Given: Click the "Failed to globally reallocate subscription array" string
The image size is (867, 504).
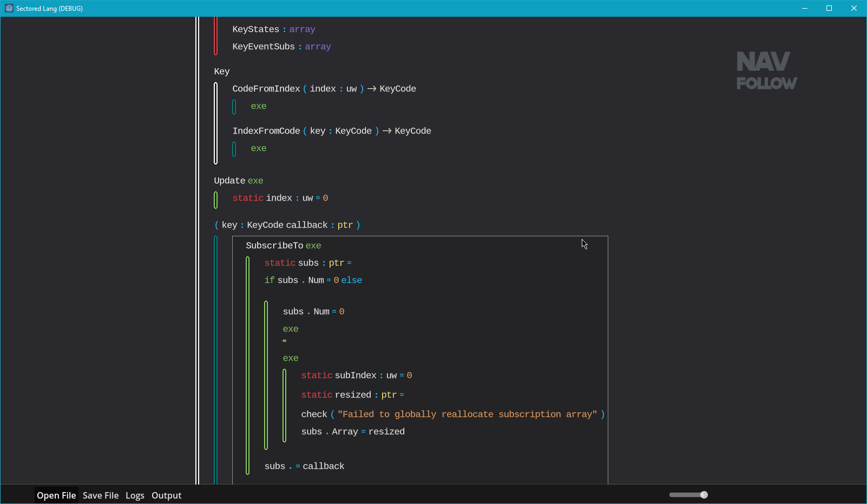Looking at the screenshot, I should pyautogui.click(x=468, y=414).
